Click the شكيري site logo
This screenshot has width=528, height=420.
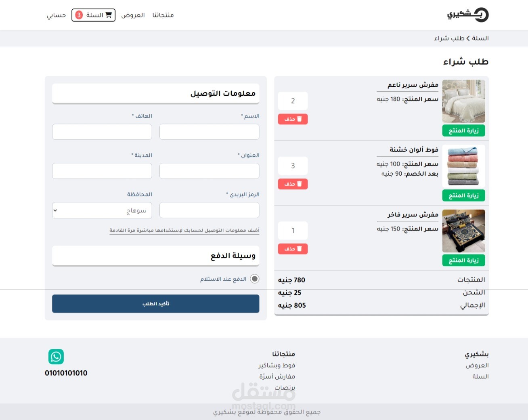(467, 15)
